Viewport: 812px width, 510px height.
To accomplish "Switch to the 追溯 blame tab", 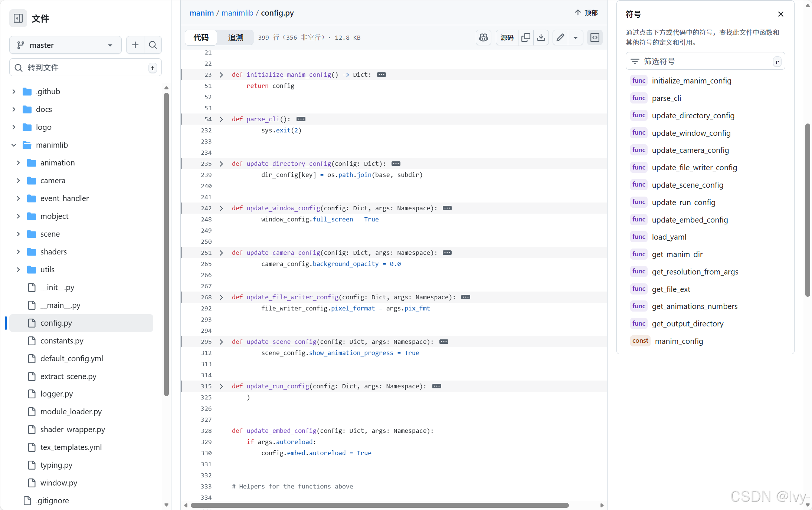I will click(x=236, y=37).
